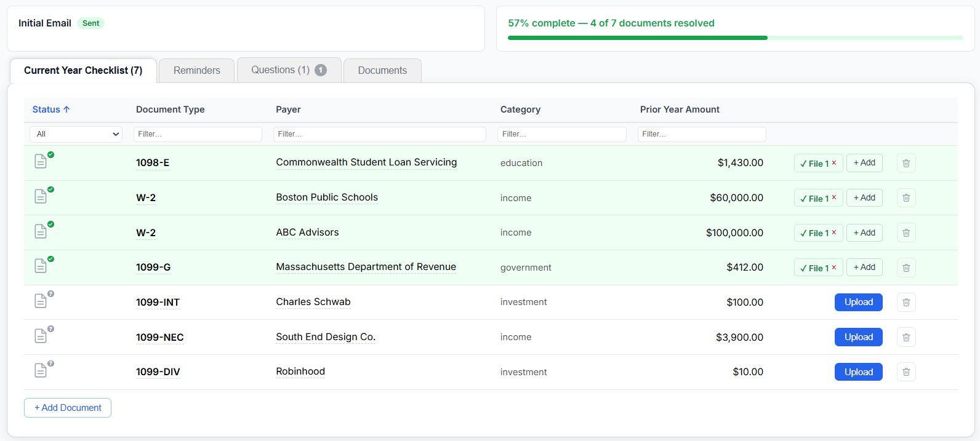Upload a file for Robinhood 1099-DIV

[x=859, y=372]
